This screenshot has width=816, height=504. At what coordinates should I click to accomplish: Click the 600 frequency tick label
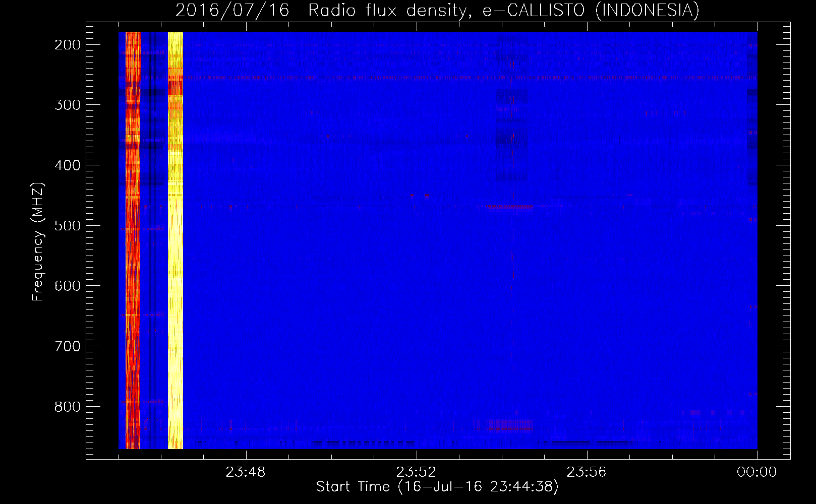pos(68,286)
